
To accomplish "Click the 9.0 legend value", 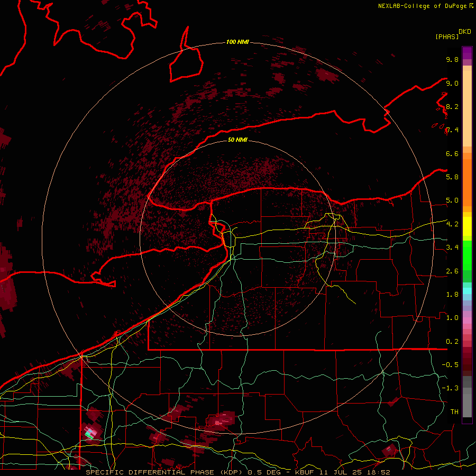I will click(452, 83).
